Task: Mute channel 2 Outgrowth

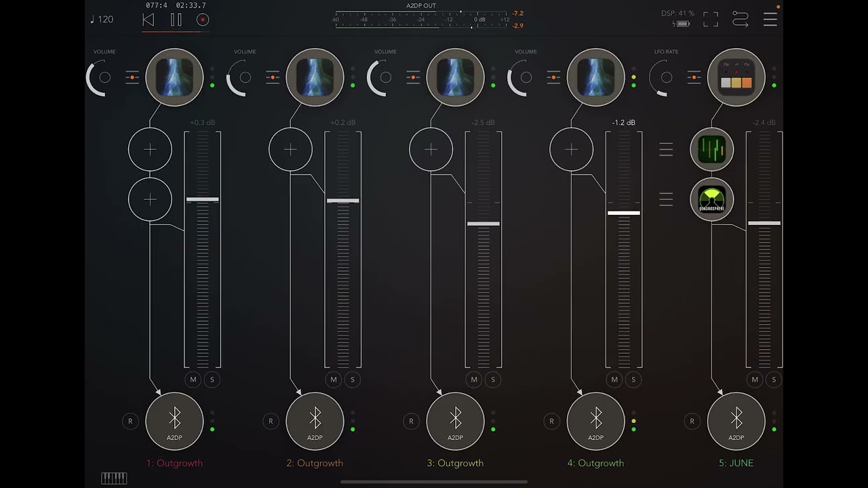Action: tap(334, 380)
